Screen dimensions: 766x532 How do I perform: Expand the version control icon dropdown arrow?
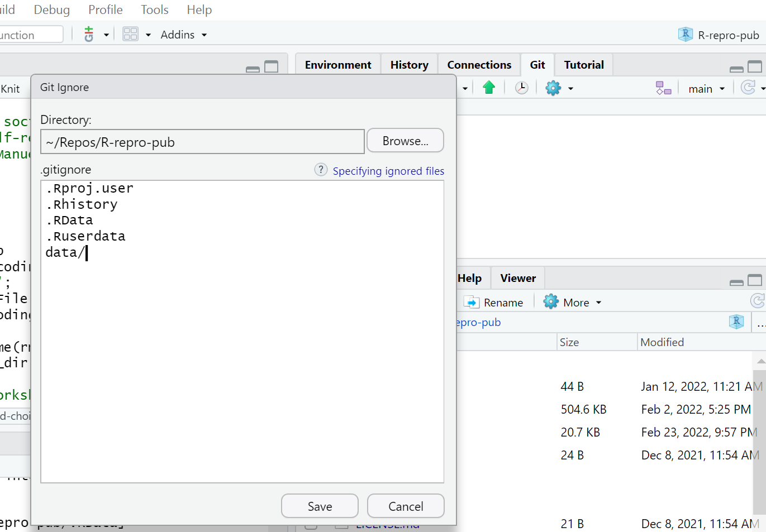click(x=106, y=35)
